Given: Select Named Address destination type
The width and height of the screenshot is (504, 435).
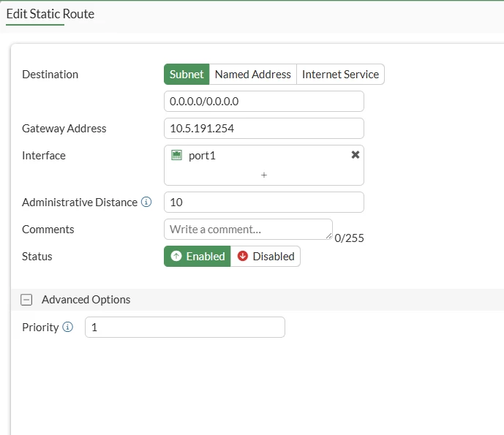Looking at the screenshot, I should click(252, 75).
